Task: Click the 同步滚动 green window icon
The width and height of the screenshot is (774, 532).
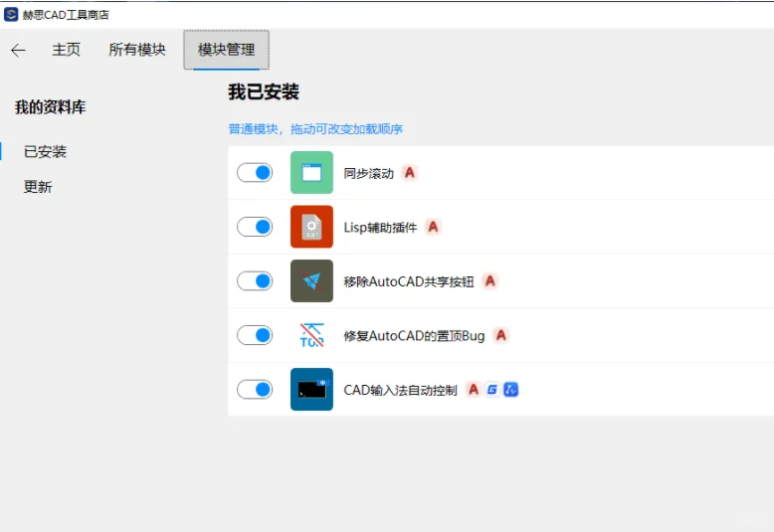Action: 311,173
